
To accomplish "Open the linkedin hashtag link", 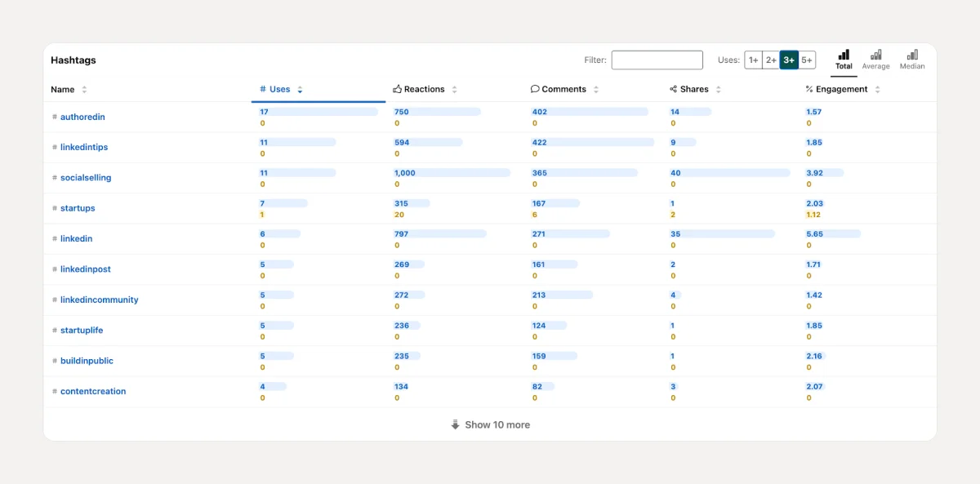I will pyautogui.click(x=78, y=238).
